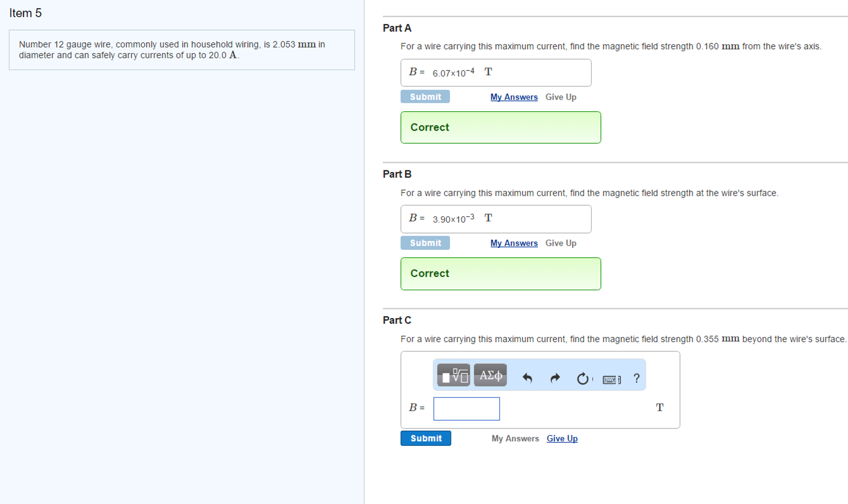Viewport: 848px width, 504px height.
Task: Open keyboard shortcuts icon in toolbar
Action: 611,379
